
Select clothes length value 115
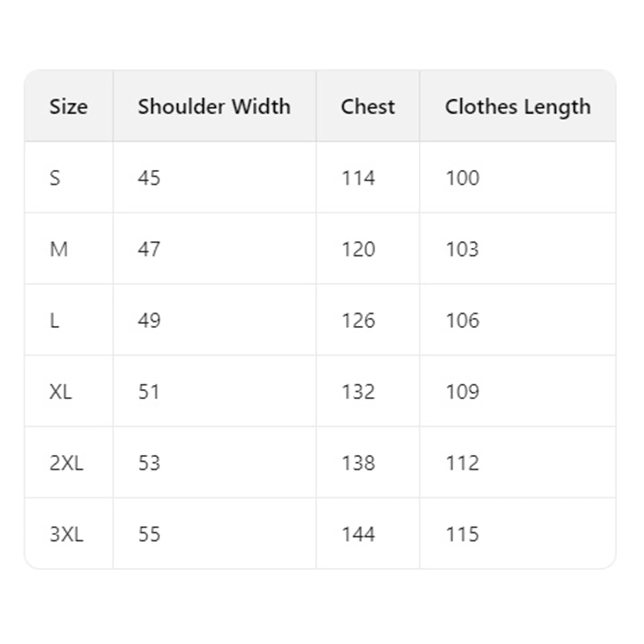pyautogui.click(x=462, y=534)
